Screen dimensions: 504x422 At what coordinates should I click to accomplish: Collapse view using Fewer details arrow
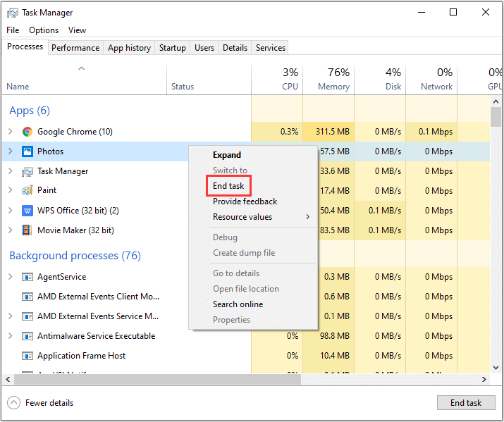pyautogui.click(x=13, y=403)
